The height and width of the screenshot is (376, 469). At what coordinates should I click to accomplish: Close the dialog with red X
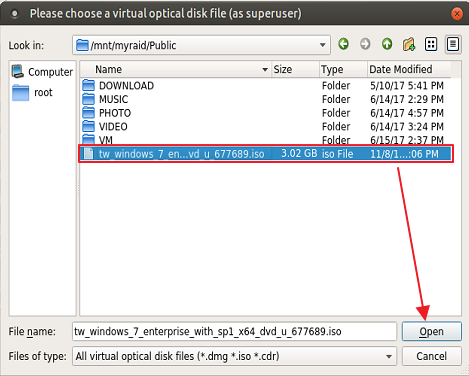[x=457, y=14]
